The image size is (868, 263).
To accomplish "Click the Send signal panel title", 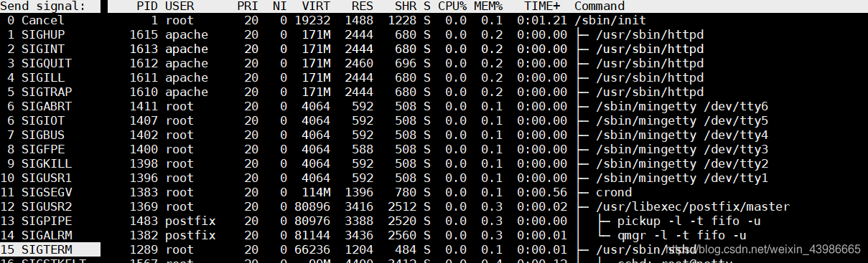I will 43,6.
